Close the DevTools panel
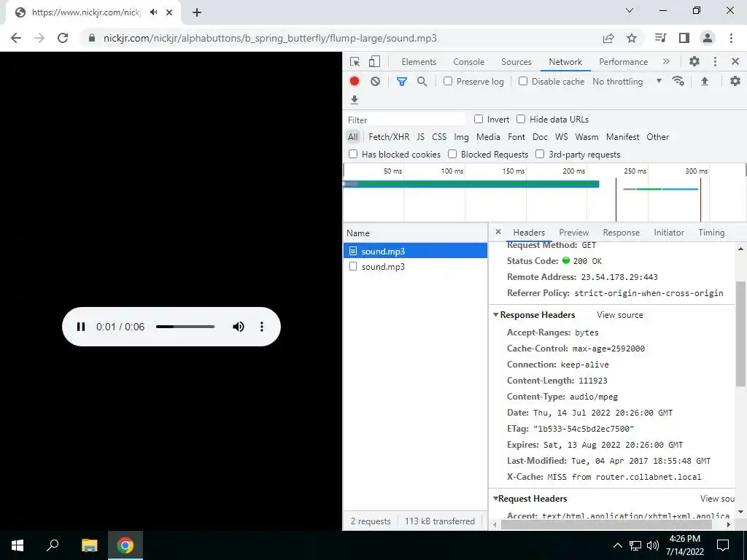Screen dimensions: 747x560 tap(735, 61)
